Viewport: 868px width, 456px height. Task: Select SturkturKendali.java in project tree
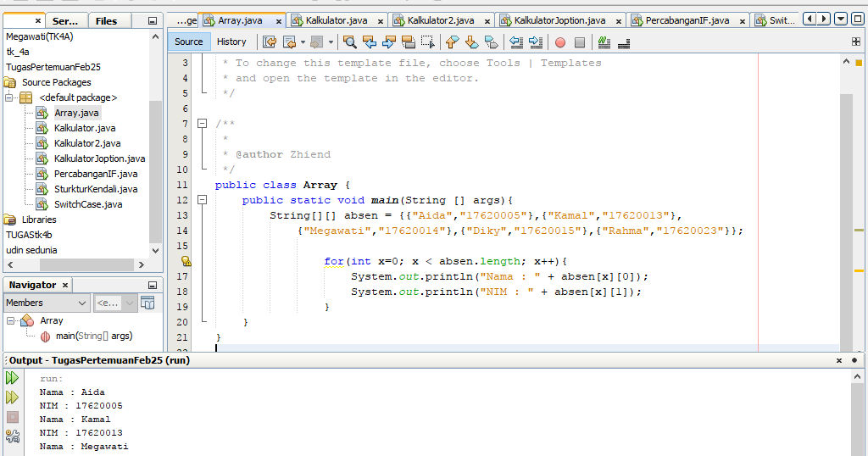96,189
